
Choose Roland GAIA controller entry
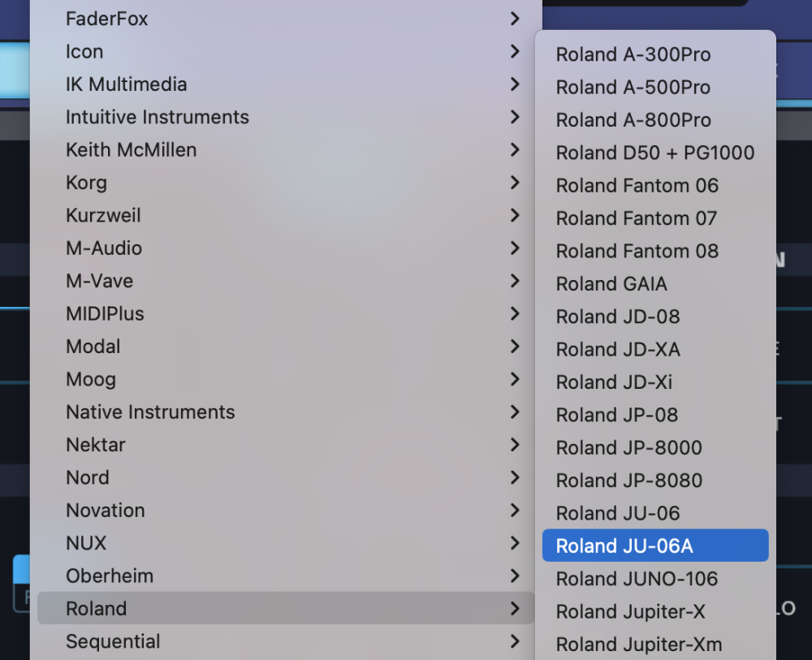611,284
